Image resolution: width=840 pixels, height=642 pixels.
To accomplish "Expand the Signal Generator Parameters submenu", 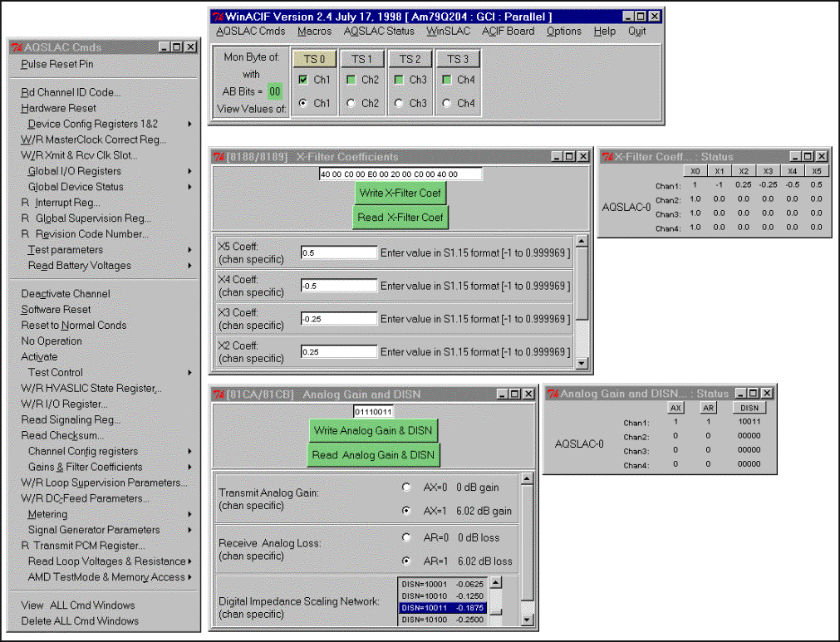I will point(189,530).
